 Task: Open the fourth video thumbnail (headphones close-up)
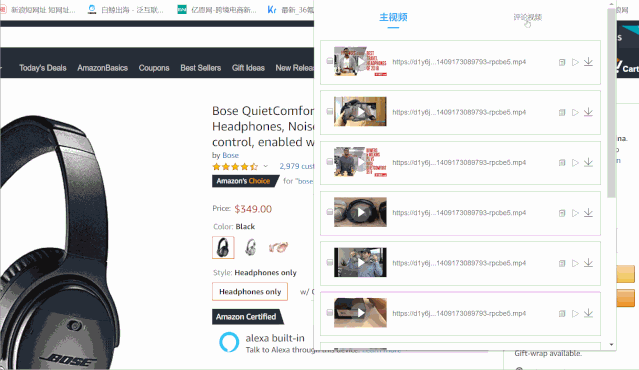pos(360,212)
